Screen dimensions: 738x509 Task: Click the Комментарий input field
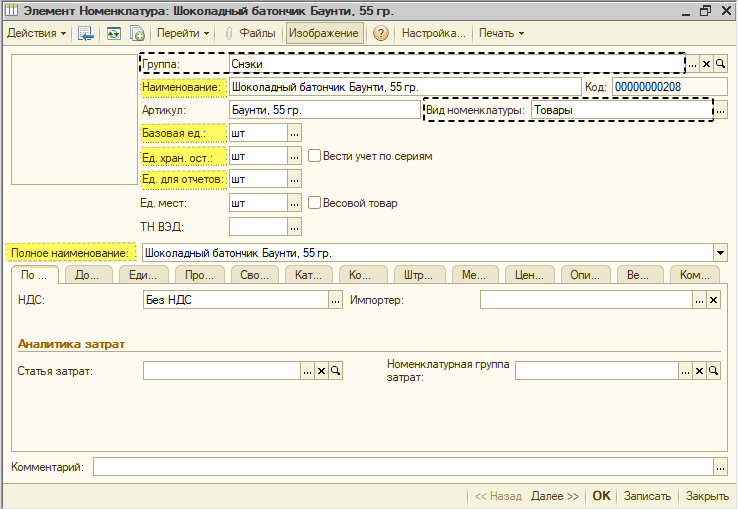click(403, 467)
